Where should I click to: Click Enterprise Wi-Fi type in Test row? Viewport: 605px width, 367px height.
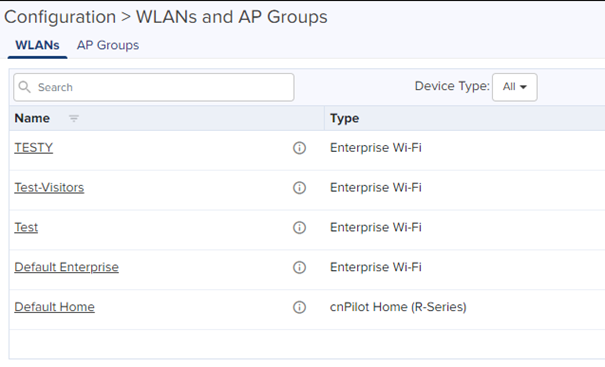(375, 227)
